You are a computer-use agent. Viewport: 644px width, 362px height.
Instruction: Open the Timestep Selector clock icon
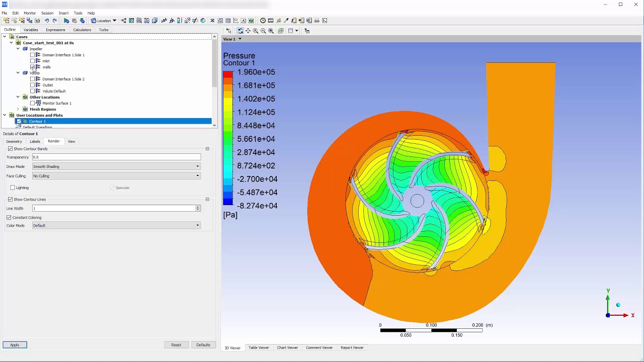pyautogui.click(x=263, y=21)
